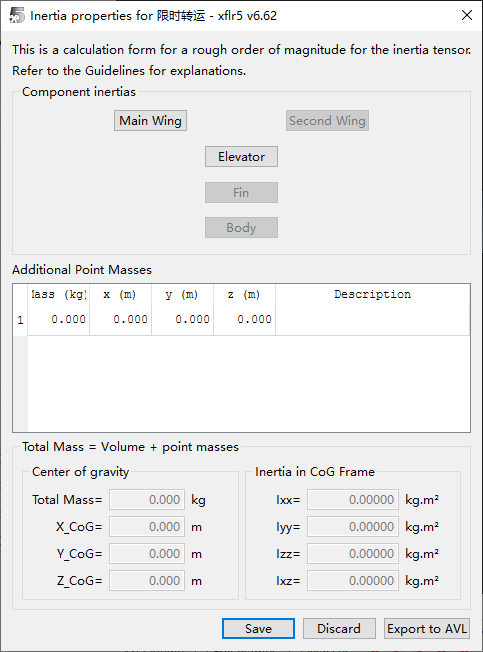This screenshot has height=652, width=483.
Task: Open Elevator inertia settings
Action: pos(241,157)
